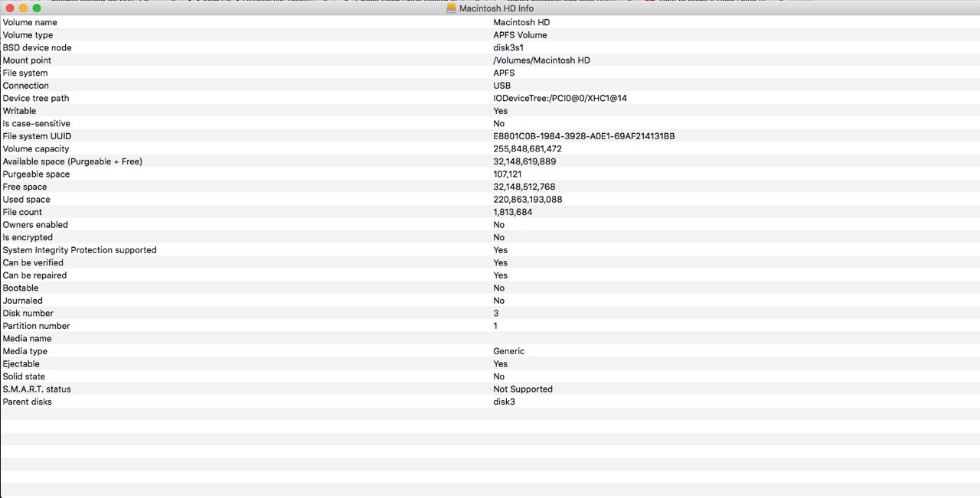
Task: Minimize the Macintosh HD Info window
Action: (23, 8)
